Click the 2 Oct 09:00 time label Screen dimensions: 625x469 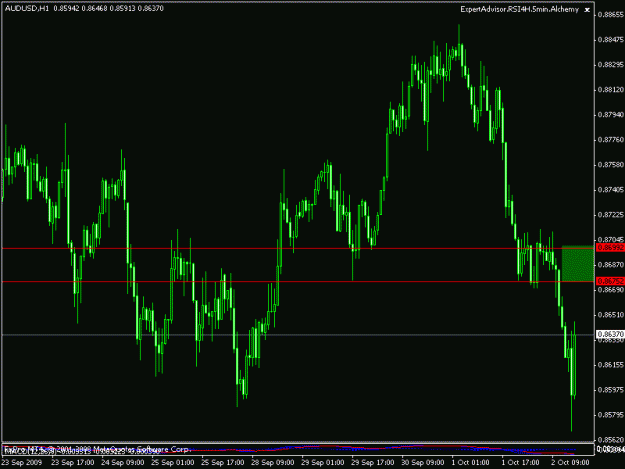(570, 463)
